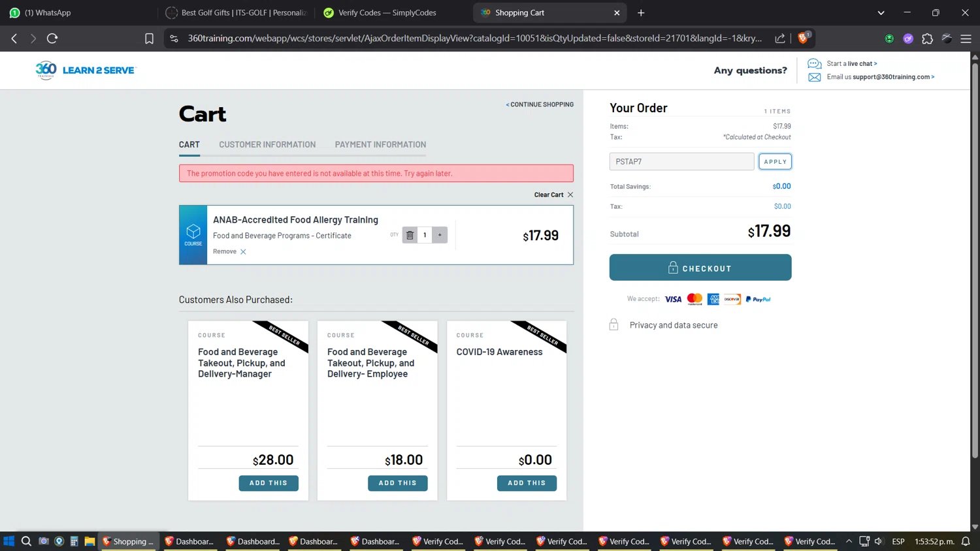The image size is (980, 551).
Task: Apply the promotion code
Action: (x=775, y=161)
